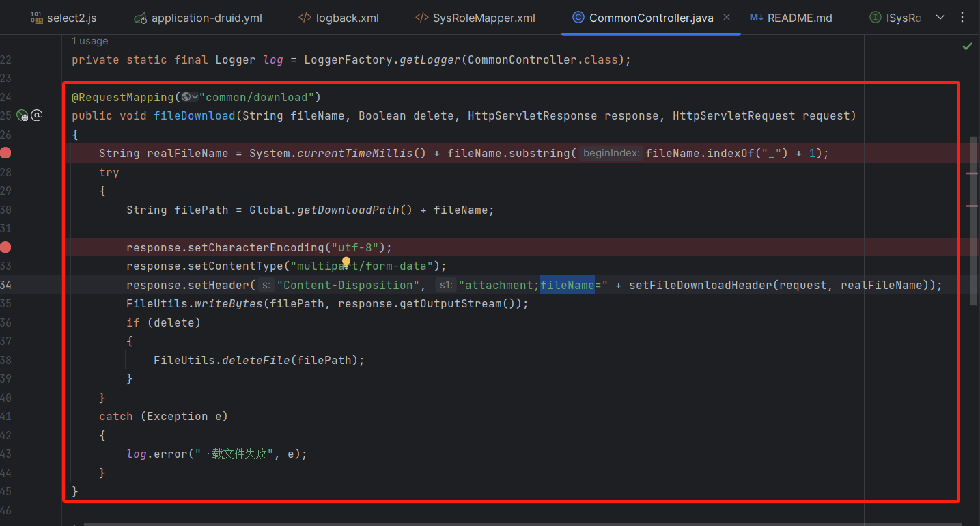This screenshot has width=980, height=526.
Task: Click the highlighted fileName selection on line 34
Action: tap(568, 285)
